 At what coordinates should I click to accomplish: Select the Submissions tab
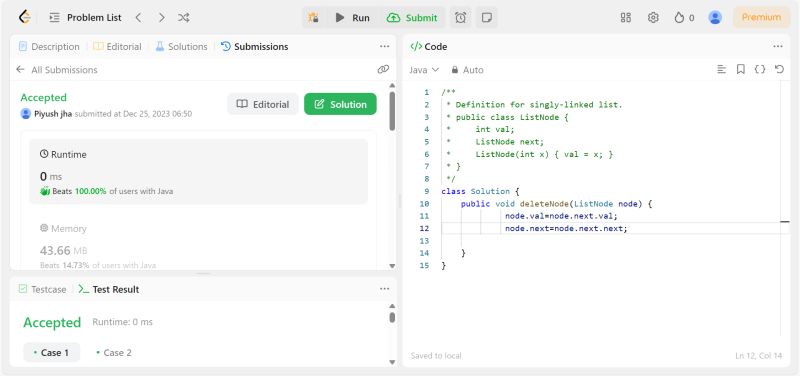(x=255, y=46)
